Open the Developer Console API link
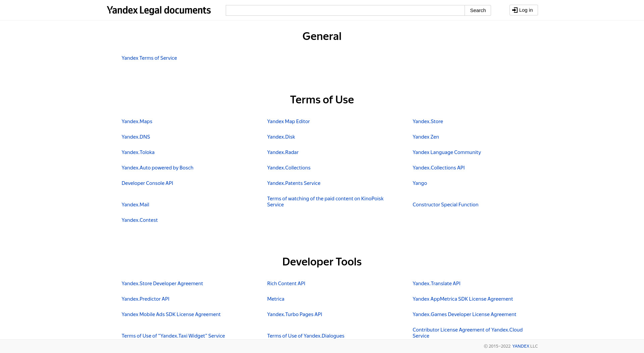Image resolution: width=644 pixels, height=353 pixels. point(147,183)
